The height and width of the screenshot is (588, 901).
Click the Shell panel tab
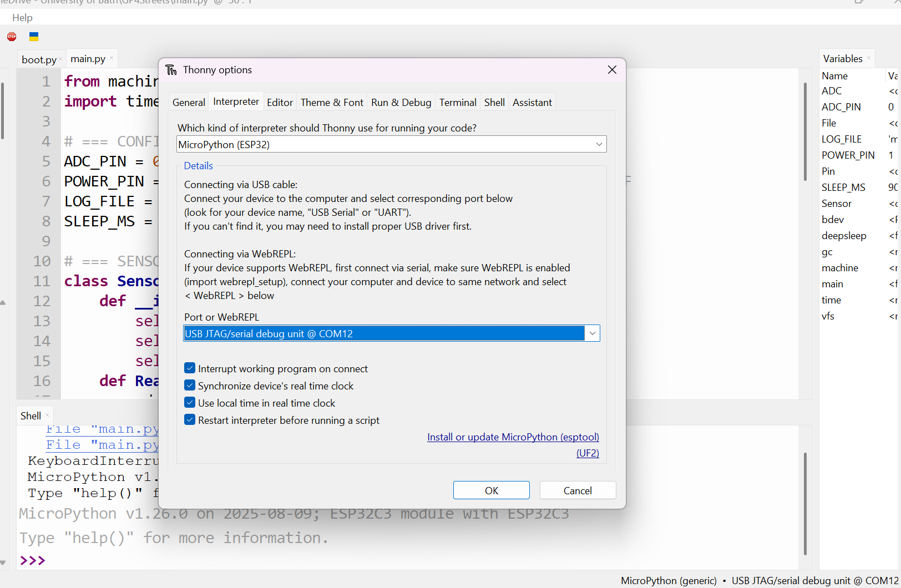point(31,416)
